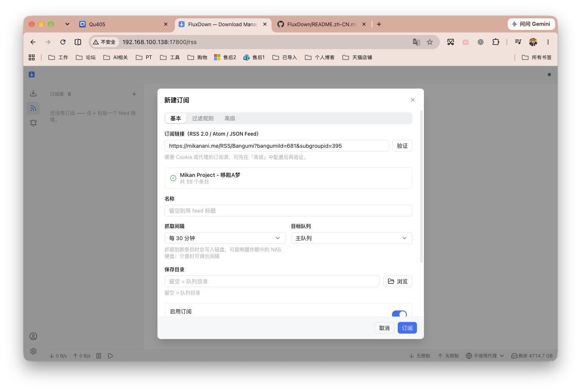Expand the 目标队列 dropdown (主队列)

point(352,238)
